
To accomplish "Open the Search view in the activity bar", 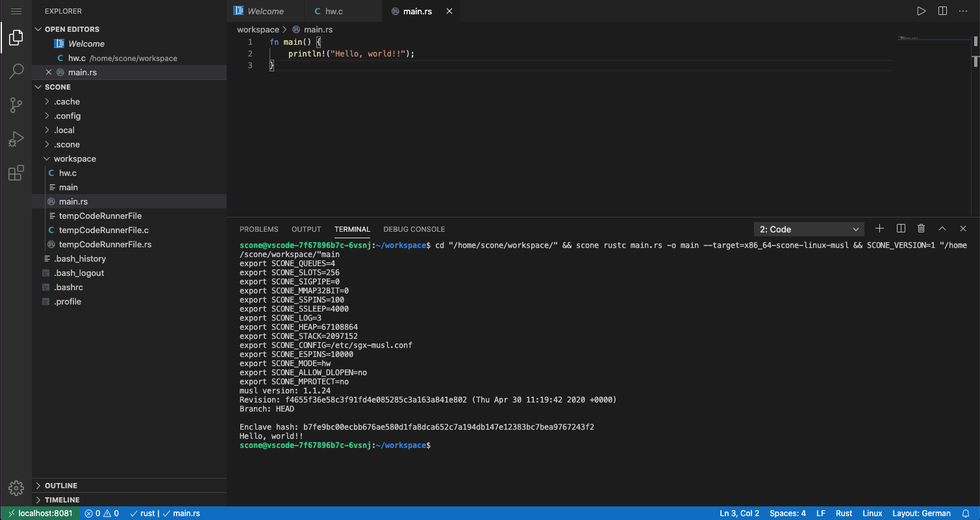I will tap(16, 71).
